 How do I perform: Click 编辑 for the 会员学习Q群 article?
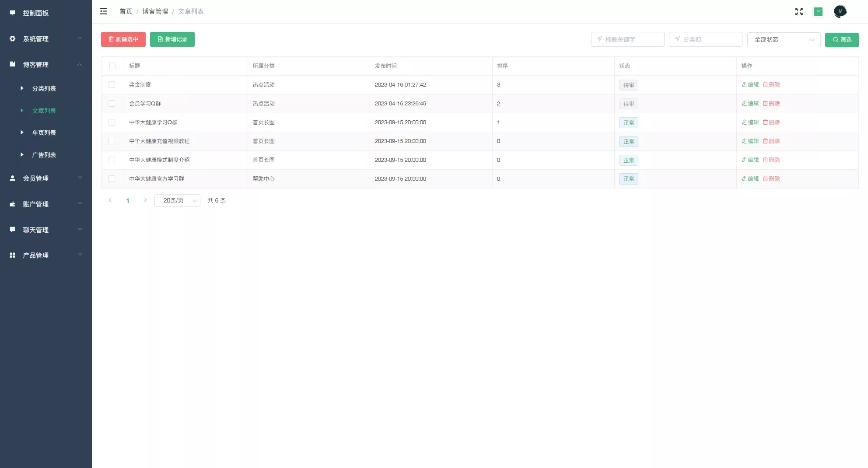coord(750,104)
